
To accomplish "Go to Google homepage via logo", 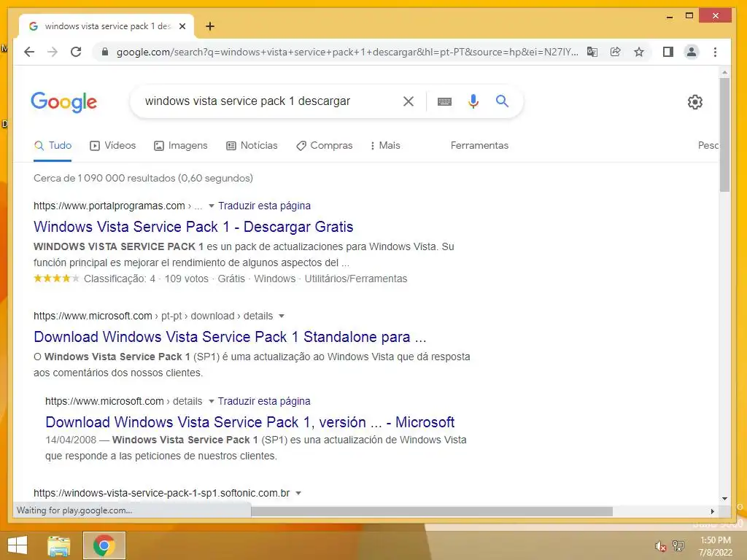I will (x=64, y=102).
